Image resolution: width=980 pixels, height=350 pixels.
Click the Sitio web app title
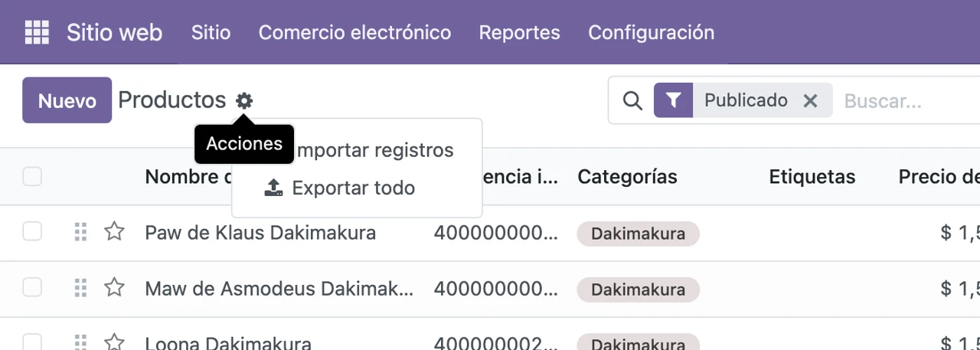tap(114, 33)
